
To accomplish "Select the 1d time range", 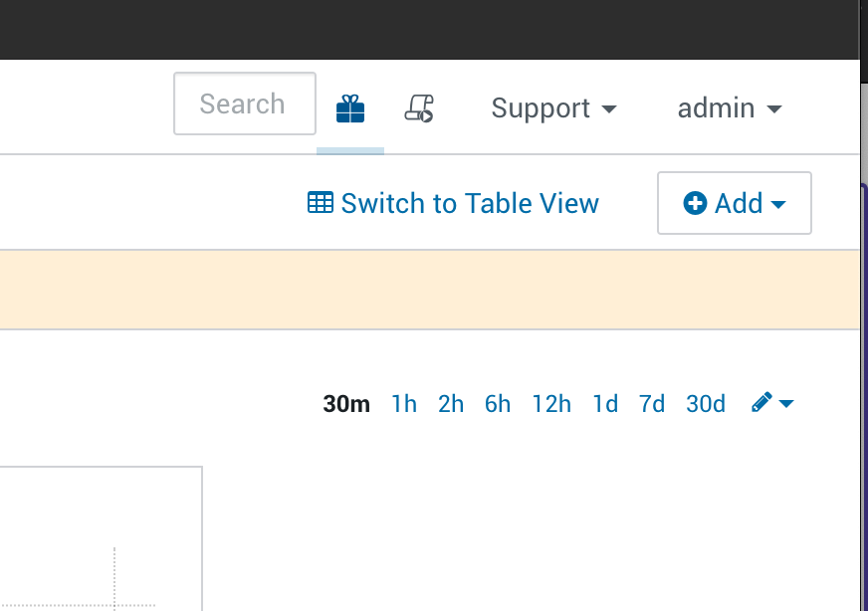I will click(604, 403).
